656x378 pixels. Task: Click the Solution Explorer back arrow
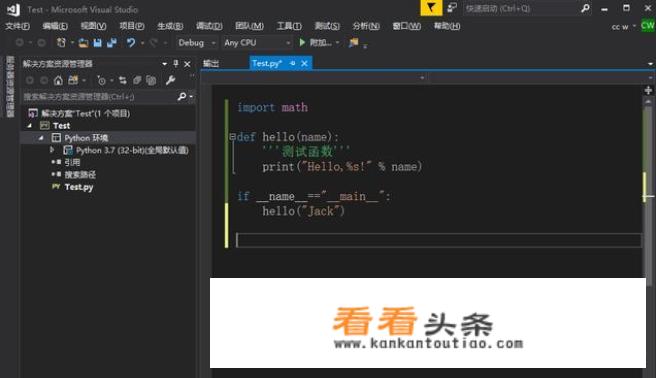point(30,80)
